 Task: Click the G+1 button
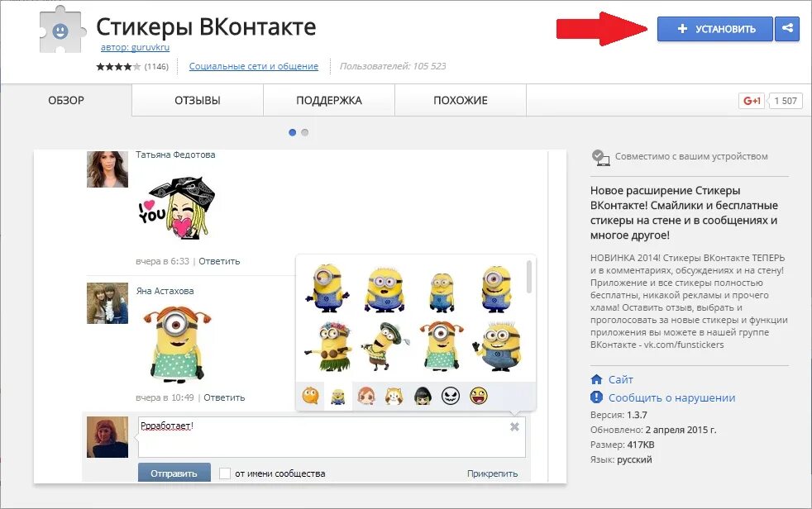pyautogui.click(x=752, y=101)
